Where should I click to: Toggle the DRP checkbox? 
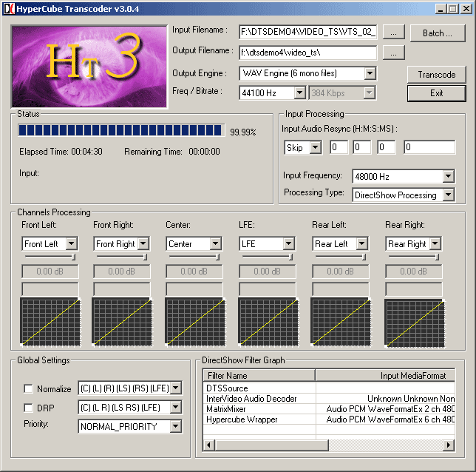(29, 408)
